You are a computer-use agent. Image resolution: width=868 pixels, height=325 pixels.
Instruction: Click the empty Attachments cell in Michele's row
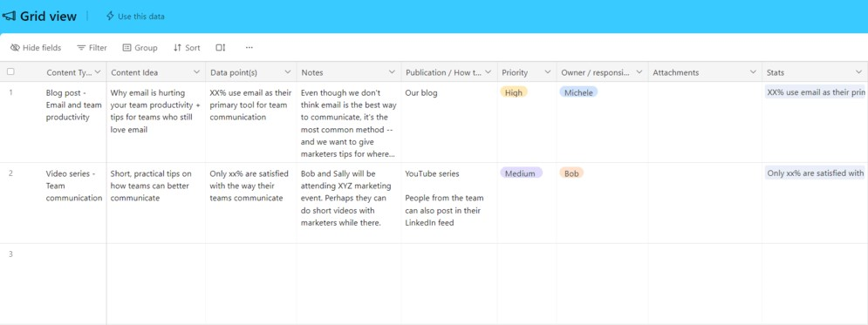(x=705, y=122)
